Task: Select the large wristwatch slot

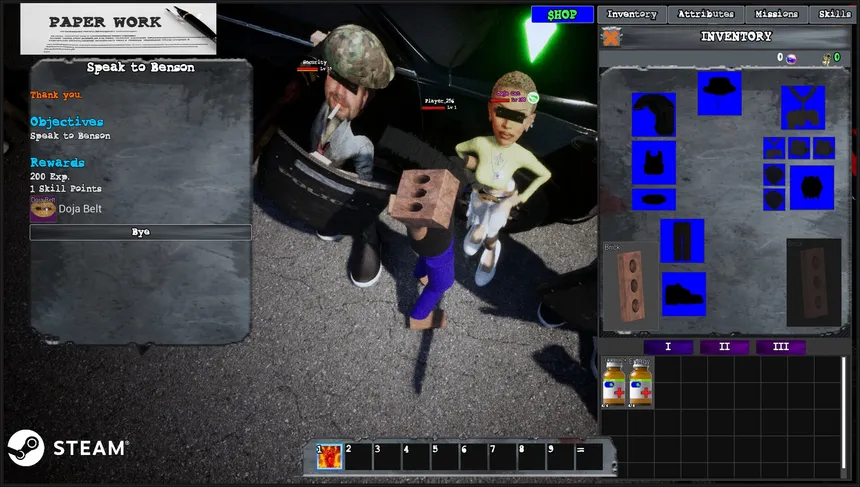Action: tap(812, 188)
